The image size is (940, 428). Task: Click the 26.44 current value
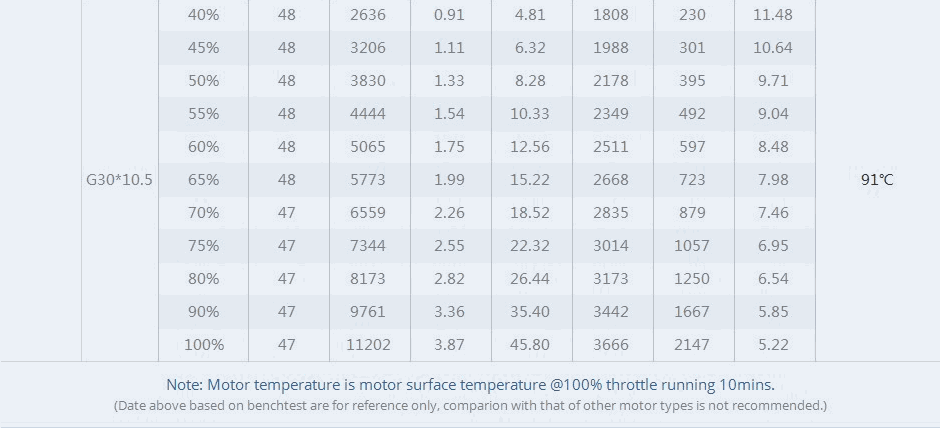pos(530,279)
